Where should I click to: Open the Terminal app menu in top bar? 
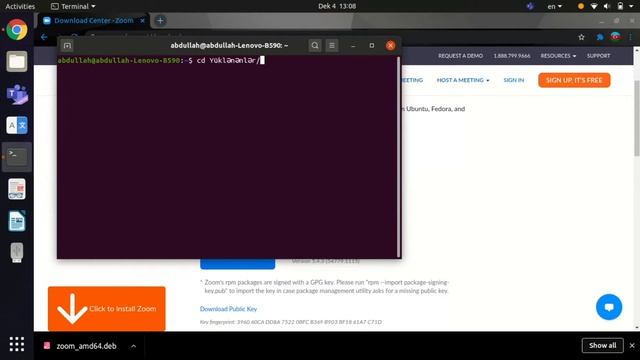pos(73,6)
